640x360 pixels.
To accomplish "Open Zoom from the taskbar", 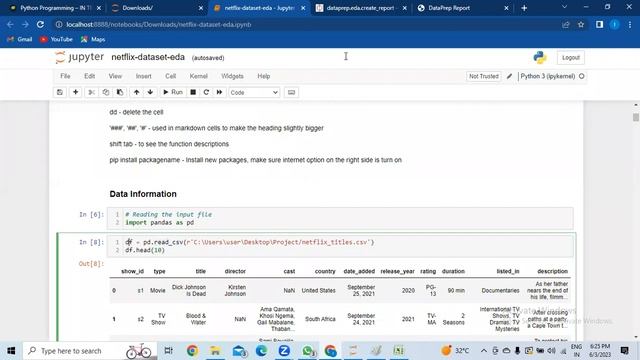I will pos(284,351).
